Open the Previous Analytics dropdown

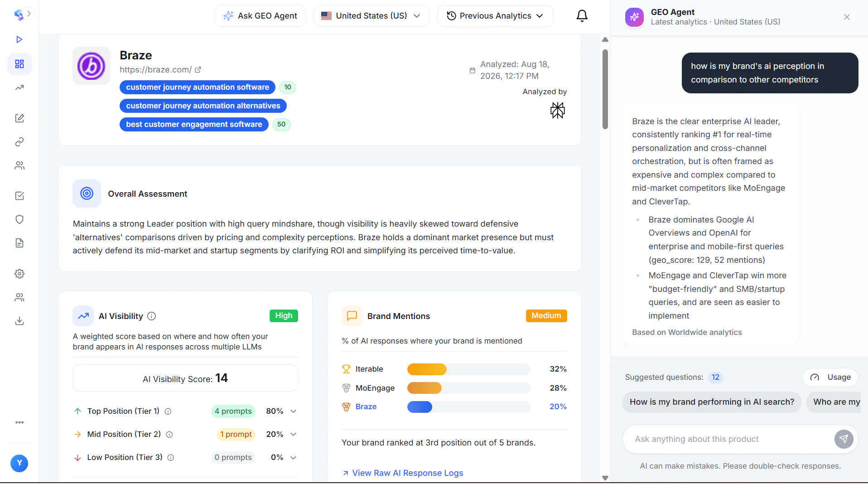[x=496, y=16]
